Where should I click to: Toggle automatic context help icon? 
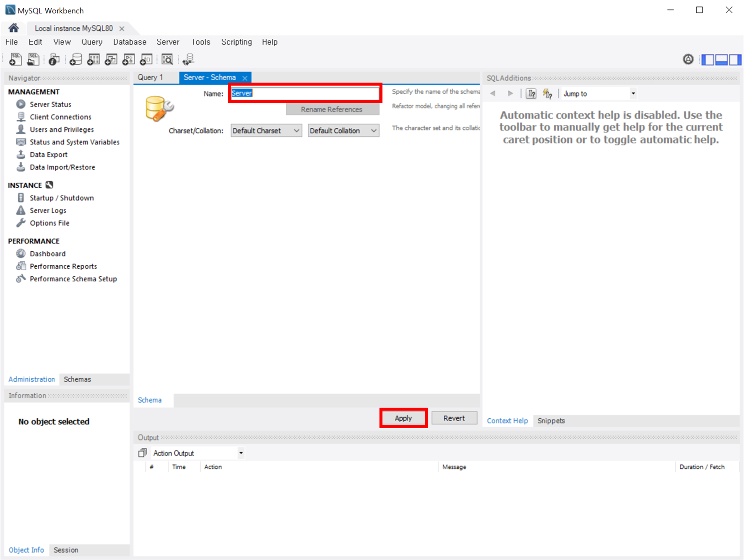[x=547, y=94]
